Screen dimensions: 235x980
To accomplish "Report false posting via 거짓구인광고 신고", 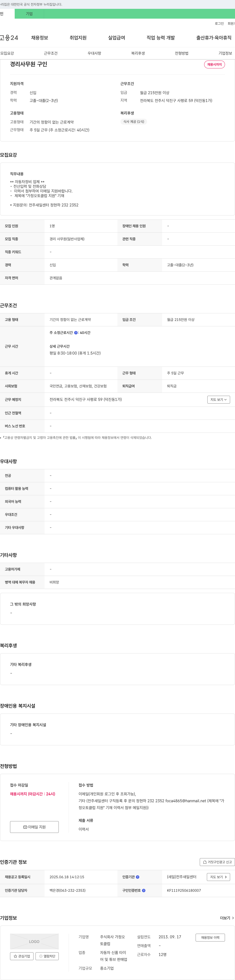I will [217, 862].
